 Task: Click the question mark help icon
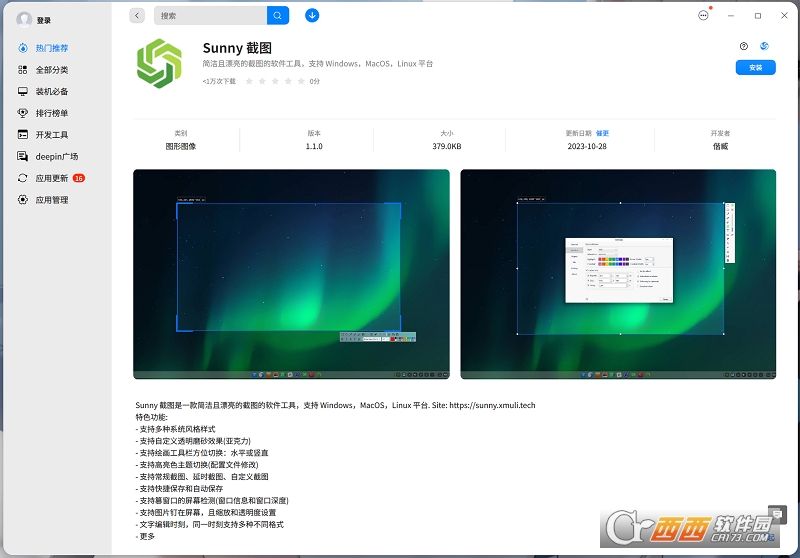click(744, 46)
